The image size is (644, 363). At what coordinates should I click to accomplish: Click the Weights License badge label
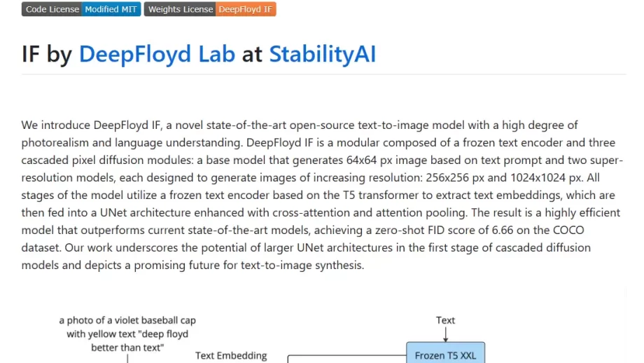180,9
